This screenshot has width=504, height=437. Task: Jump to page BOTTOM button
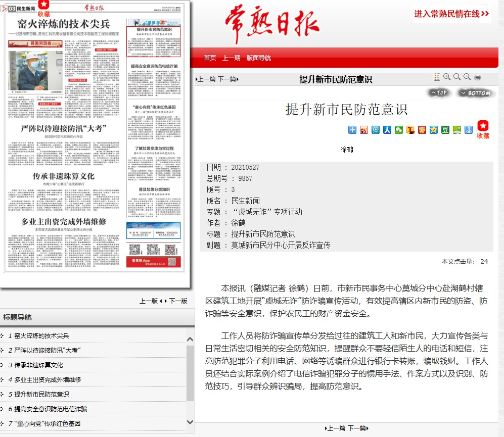(x=476, y=93)
